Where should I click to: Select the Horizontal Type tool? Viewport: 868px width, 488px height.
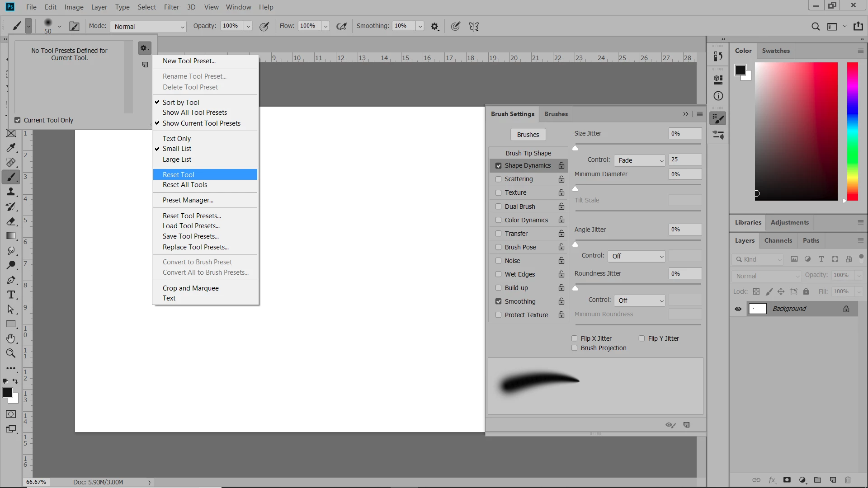click(x=11, y=295)
